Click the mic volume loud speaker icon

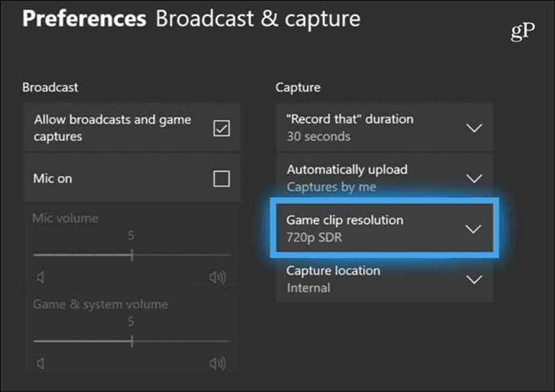coord(217,278)
